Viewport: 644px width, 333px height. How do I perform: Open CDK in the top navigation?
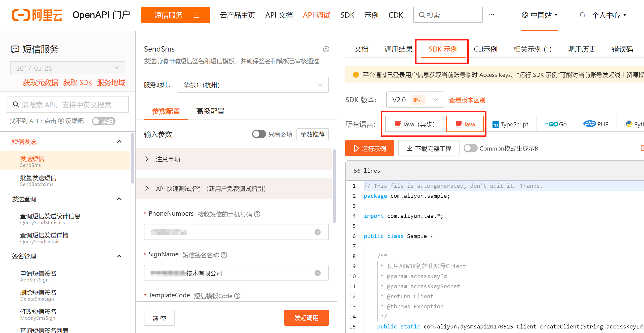[x=396, y=15]
